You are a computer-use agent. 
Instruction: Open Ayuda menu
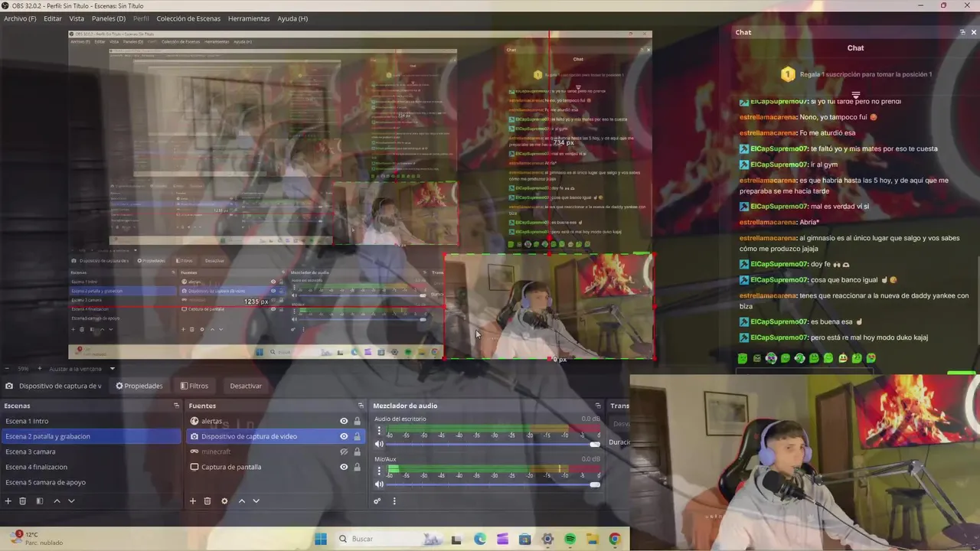pyautogui.click(x=292, y=18)
